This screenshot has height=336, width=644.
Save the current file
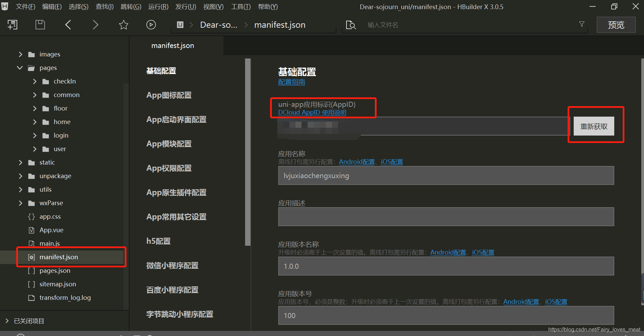[x=40, y=24]
